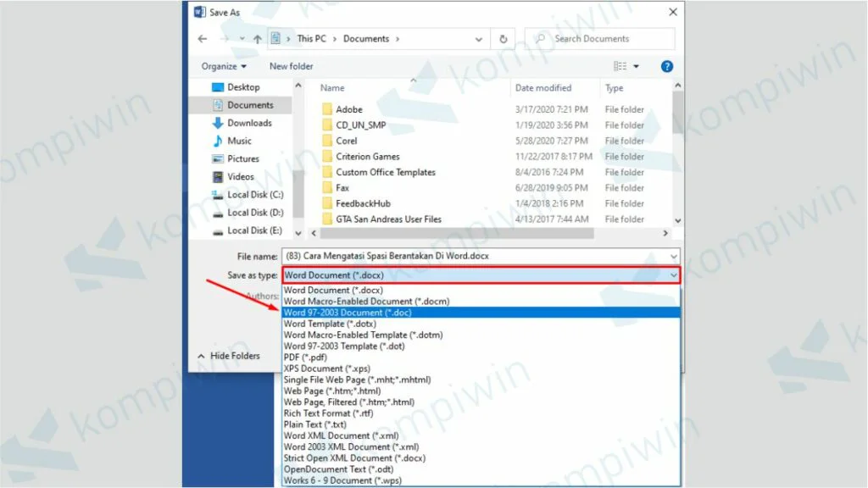Click the New folder button

click(291, 66)
